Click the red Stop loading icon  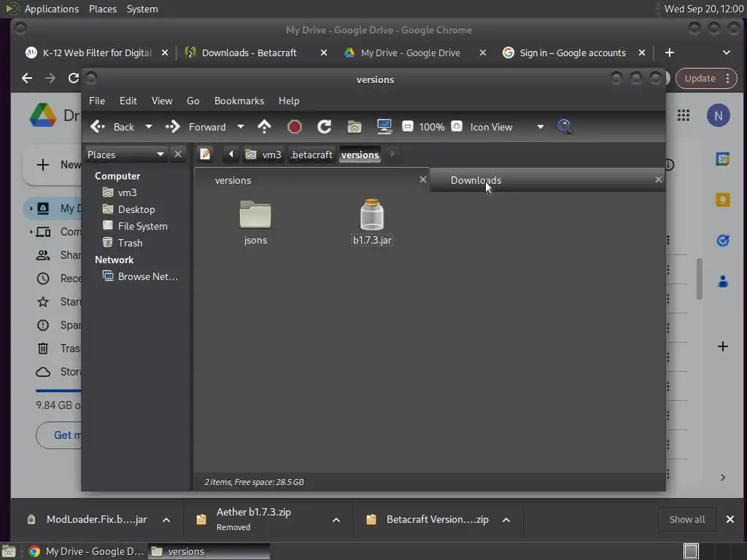(x=295, y=127)
